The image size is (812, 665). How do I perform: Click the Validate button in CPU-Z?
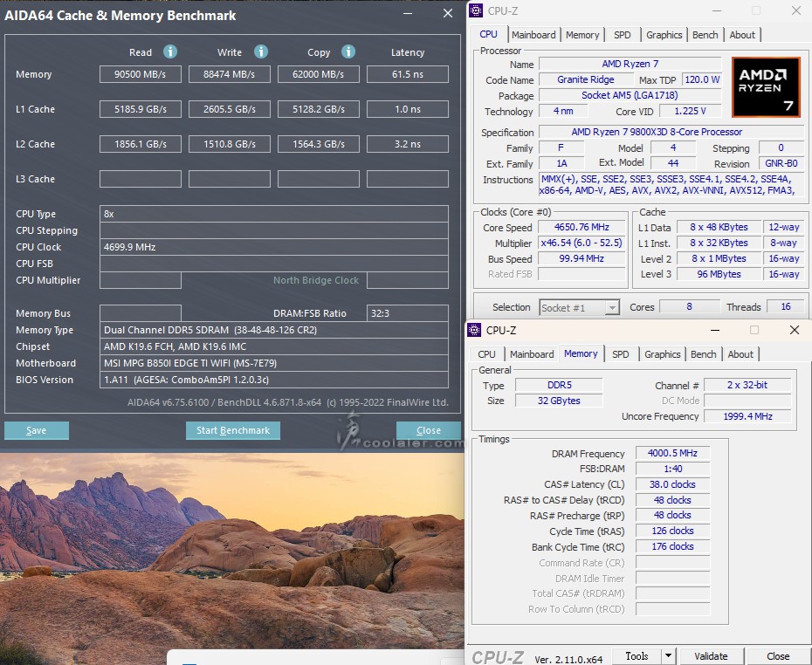coord(711,656)
